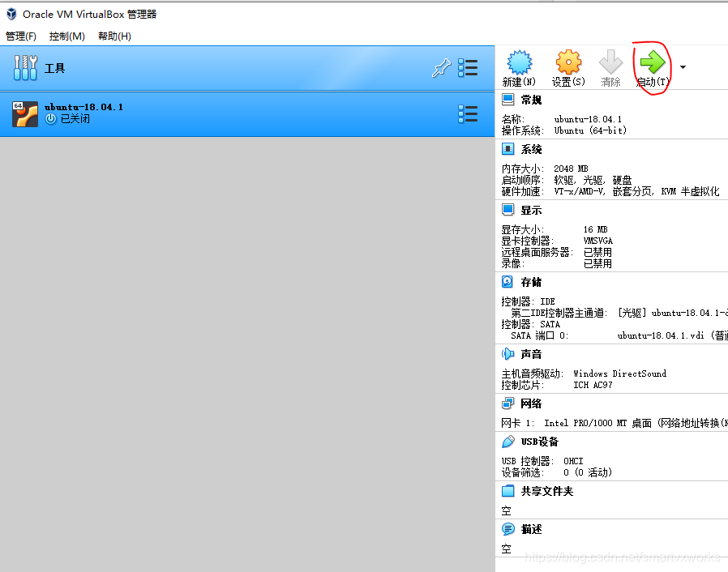Click the memory value 2048 MB

571,169
